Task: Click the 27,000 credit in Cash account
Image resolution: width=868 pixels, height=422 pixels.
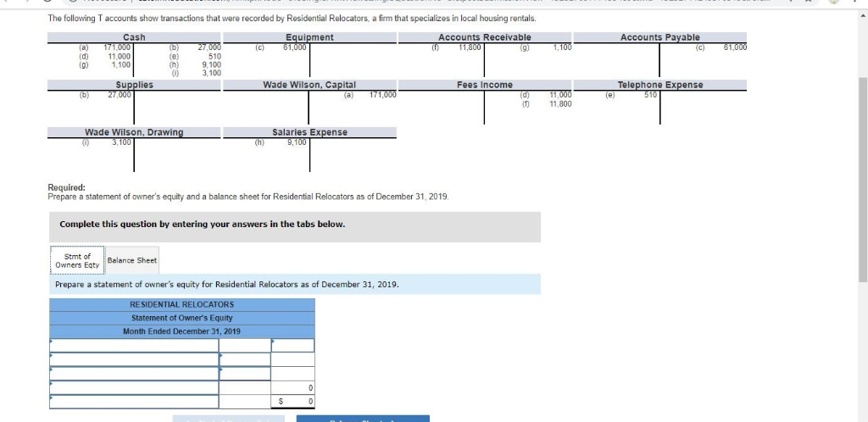Action: coord(209,47)
